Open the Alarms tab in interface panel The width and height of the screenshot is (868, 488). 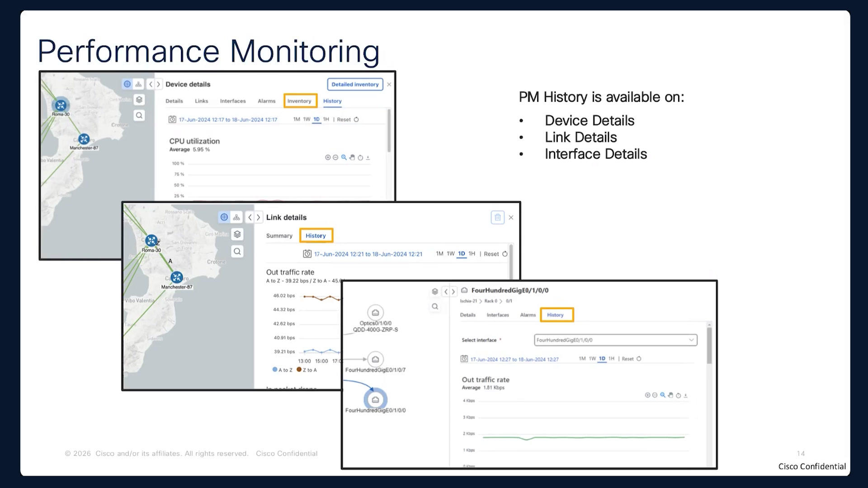[x=528, y=315]
